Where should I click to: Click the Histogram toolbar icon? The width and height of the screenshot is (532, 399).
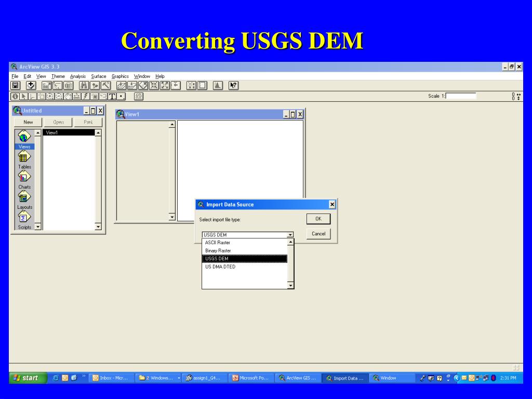[218, 86]
